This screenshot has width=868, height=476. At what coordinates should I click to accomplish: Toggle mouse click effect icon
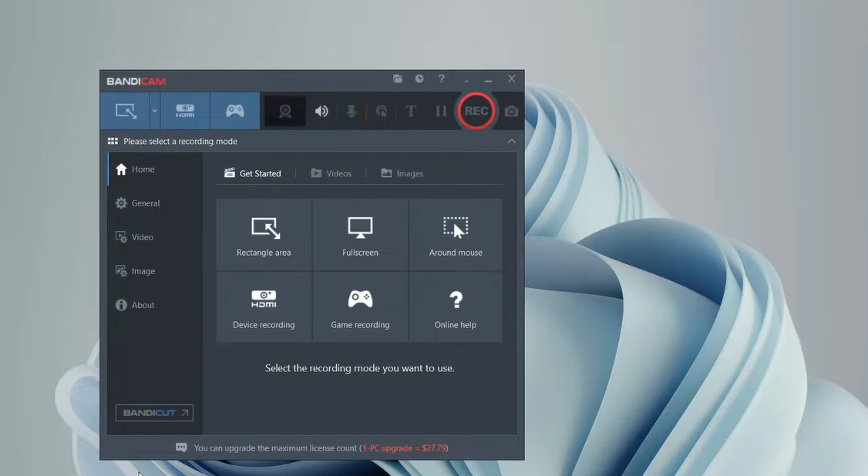click(x=382, y=111)
